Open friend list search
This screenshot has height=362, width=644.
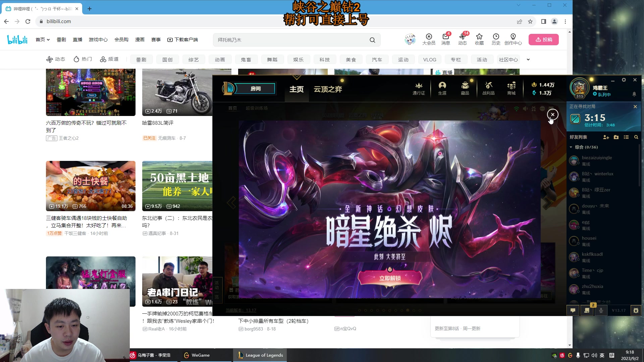636,137
